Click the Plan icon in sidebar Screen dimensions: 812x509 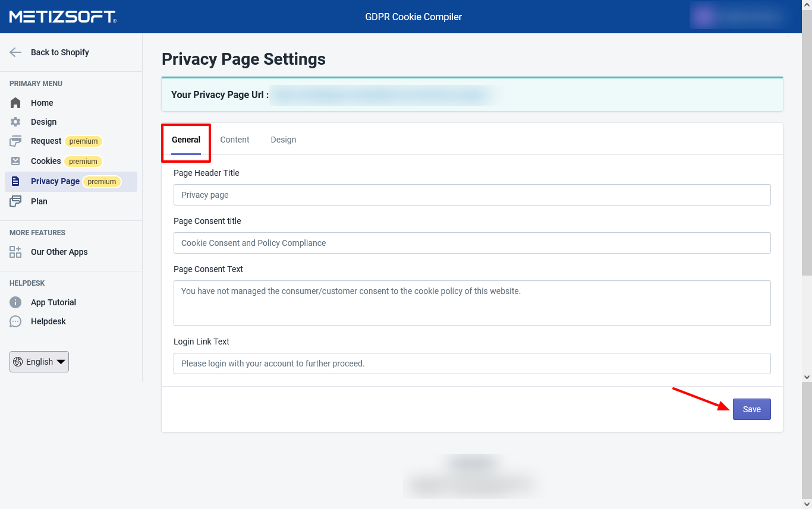coord(15,201)
